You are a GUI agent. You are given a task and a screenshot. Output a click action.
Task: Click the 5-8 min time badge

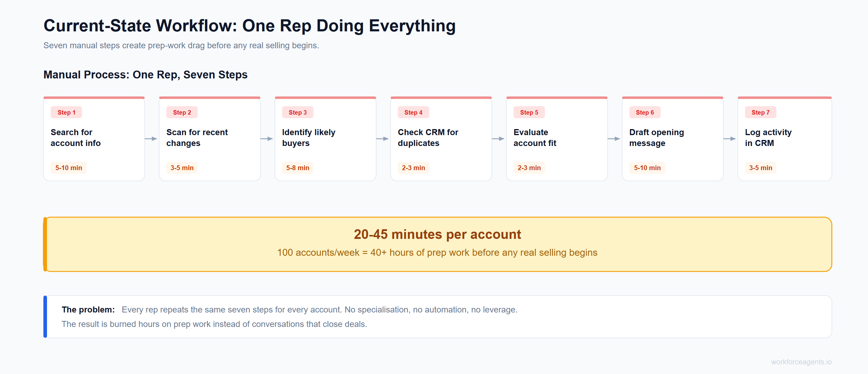point(297,168)
